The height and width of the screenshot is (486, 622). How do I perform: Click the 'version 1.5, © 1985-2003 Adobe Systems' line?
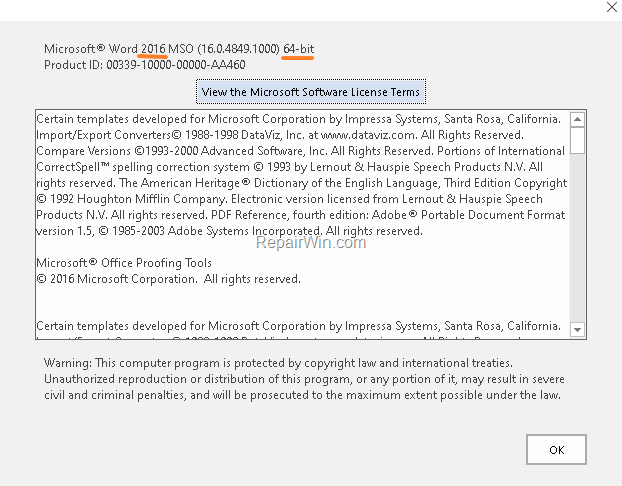pos(229,231)
